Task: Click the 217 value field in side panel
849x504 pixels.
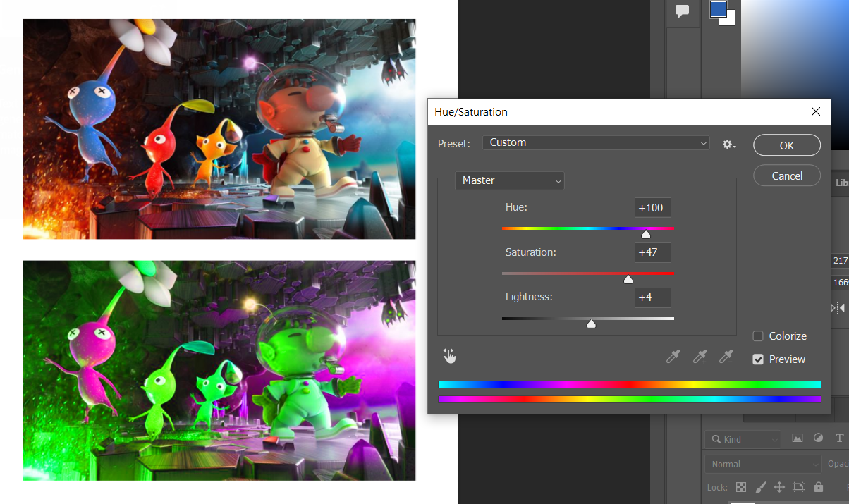Action: click(x=840, y=261)
